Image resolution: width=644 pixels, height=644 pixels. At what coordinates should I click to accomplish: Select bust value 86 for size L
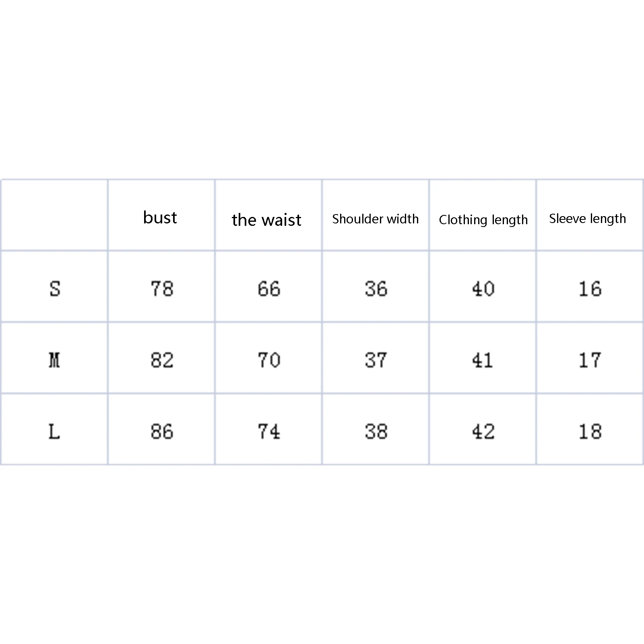point(162,431)
